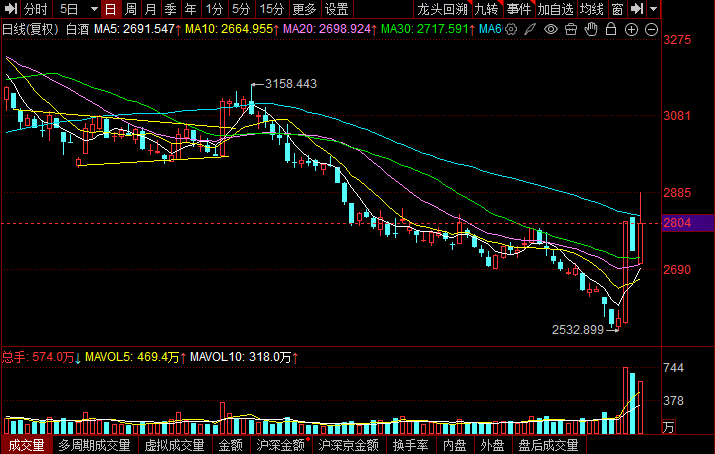Image resolution: width=715 pixels, height=454 pixels.
Task: Click the left panel collapse arrow icon
Action: point(10,9)
